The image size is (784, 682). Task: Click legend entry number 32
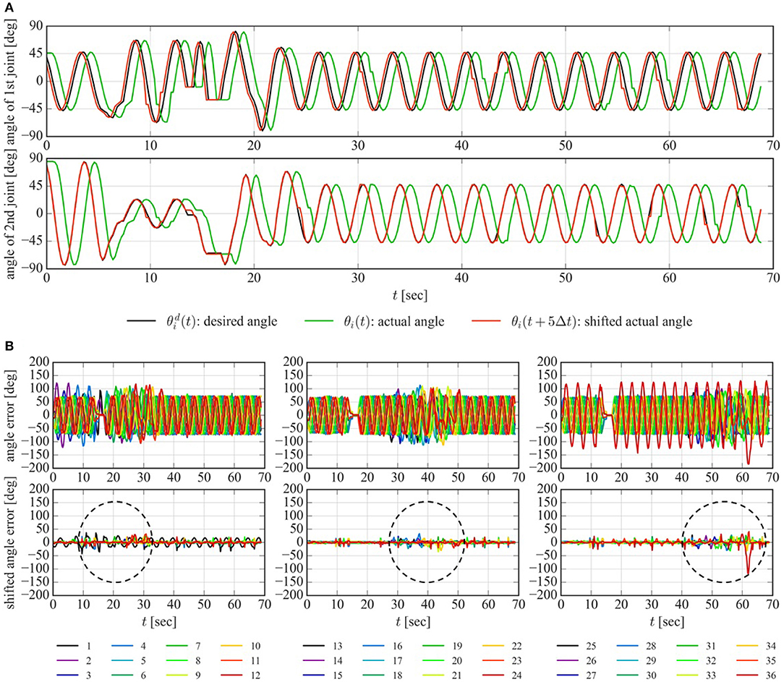(x=711, y=660)
